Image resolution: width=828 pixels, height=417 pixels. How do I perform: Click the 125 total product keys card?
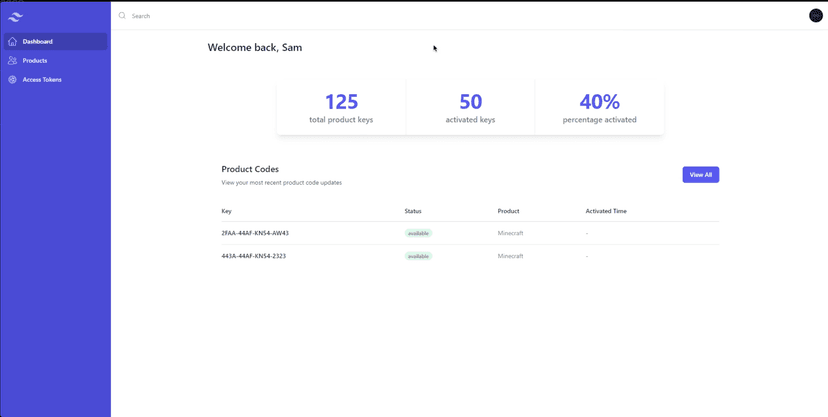[x=341, y=108]
